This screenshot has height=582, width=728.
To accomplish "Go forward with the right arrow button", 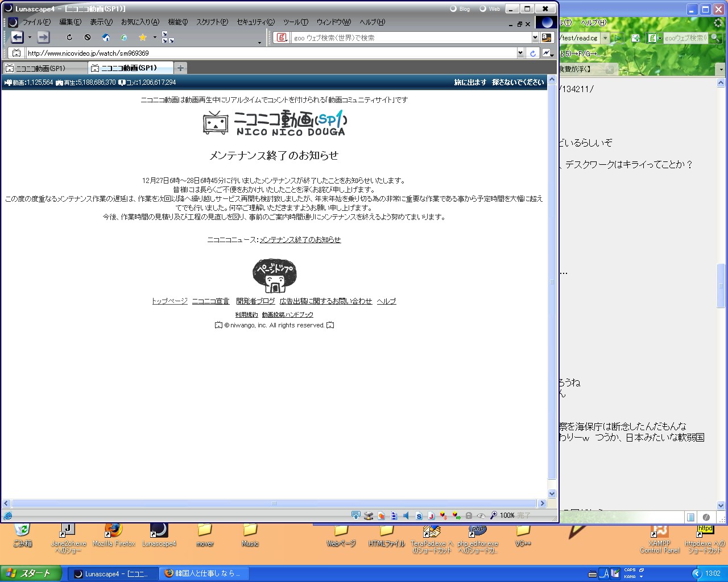I will (x=43, y=38).
